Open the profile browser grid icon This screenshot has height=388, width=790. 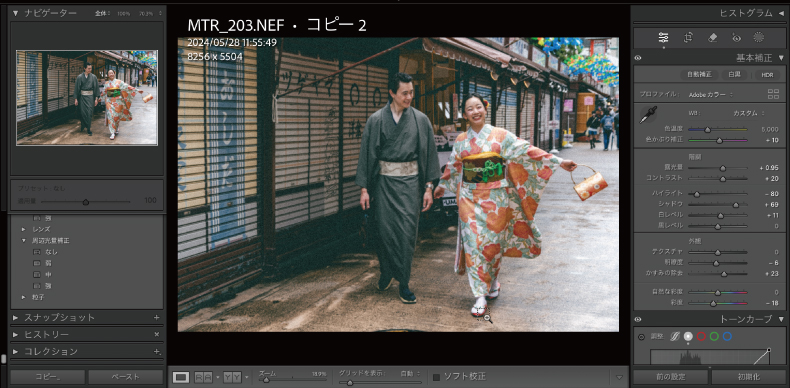pos(773,94)
